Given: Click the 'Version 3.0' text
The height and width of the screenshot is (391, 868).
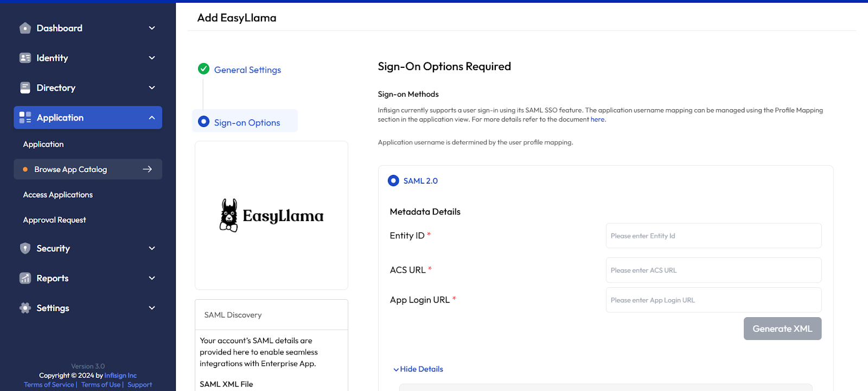Looking at the screenshot, I should tap(88, 366).
